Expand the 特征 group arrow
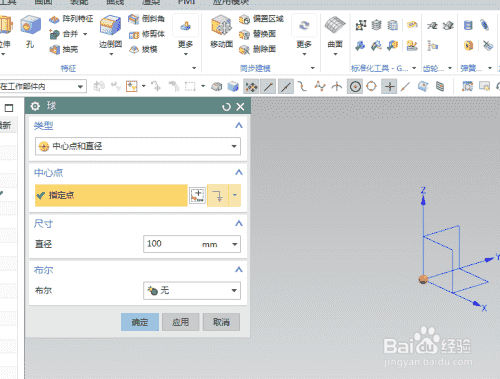The height and width of the screenshot is (379, 500). [x=194, y=68]
